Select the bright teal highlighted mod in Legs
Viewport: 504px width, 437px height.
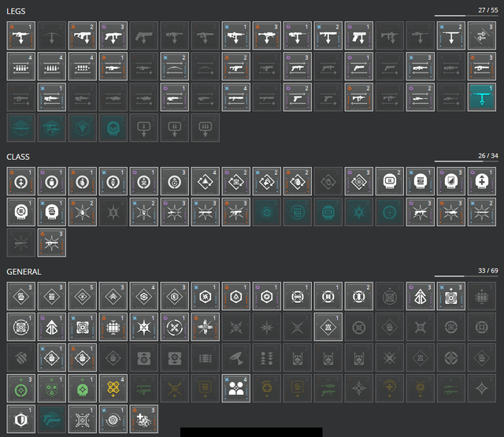tap(481, 97)
